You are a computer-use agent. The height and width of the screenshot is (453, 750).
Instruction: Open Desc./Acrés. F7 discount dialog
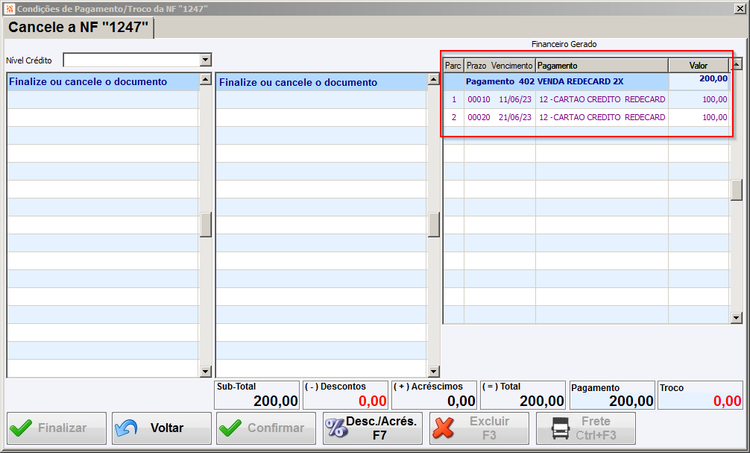click(373, 428)
